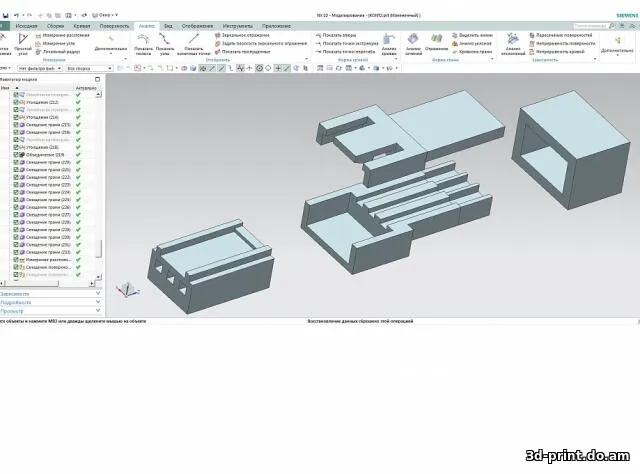Toggle the checkbox for Утолщение (218)
The image size is (640, 474).
coord(16,147)
